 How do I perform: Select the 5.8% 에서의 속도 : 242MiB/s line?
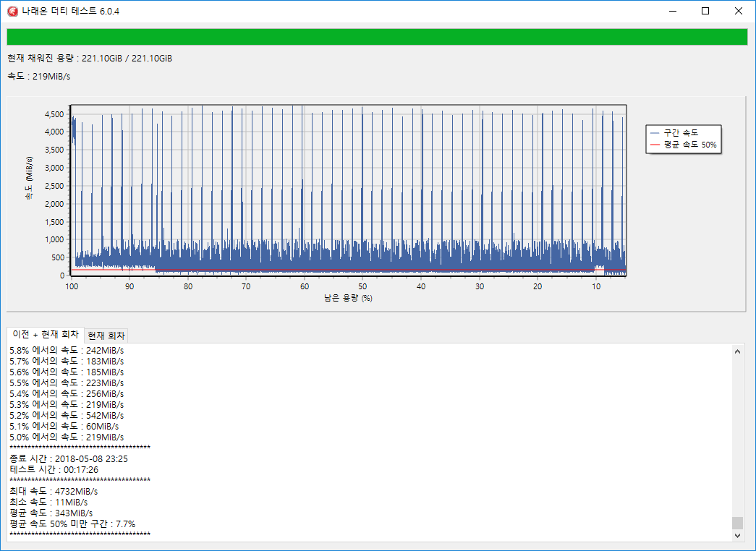(67, 351)
